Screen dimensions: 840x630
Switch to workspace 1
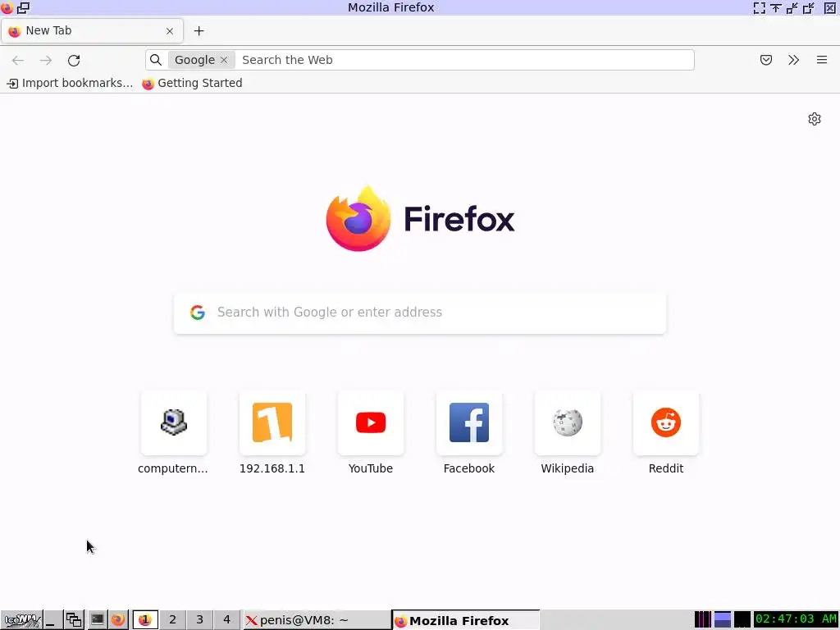(145, 620)
